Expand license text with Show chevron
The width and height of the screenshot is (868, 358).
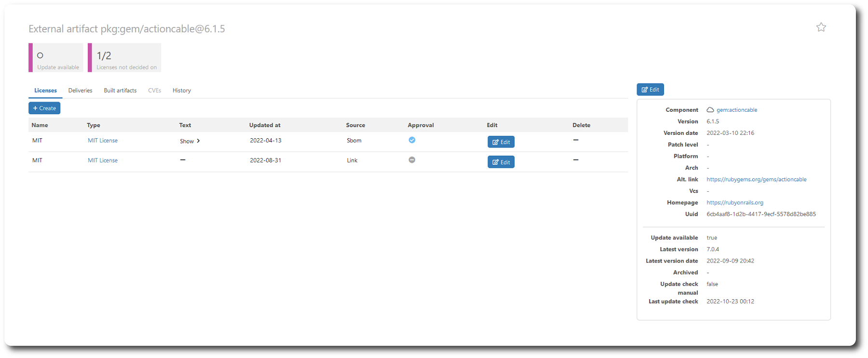[190, 141]
